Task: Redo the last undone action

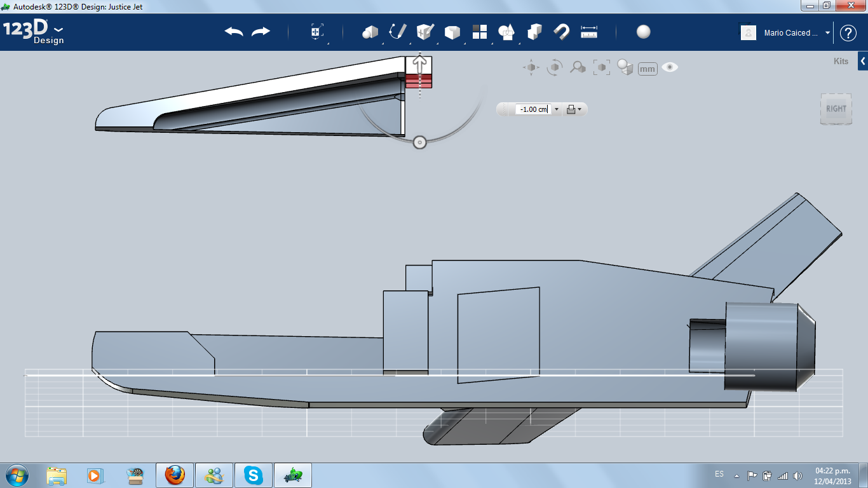Action: click(x=261, y=32)
